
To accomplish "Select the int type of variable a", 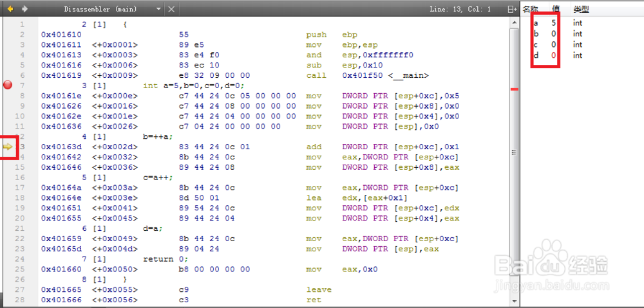I will (x=578, y=23).
